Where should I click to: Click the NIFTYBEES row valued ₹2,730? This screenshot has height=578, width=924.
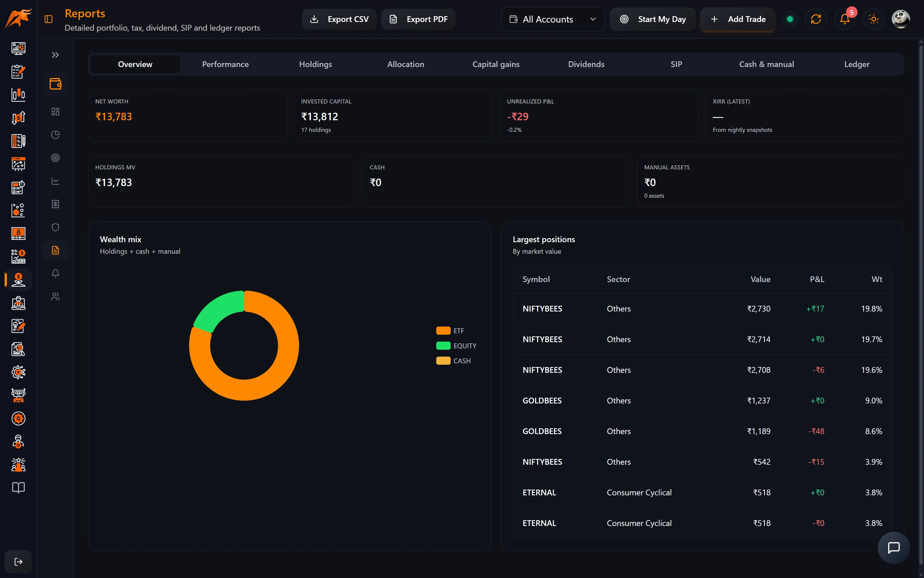point(702,308)
